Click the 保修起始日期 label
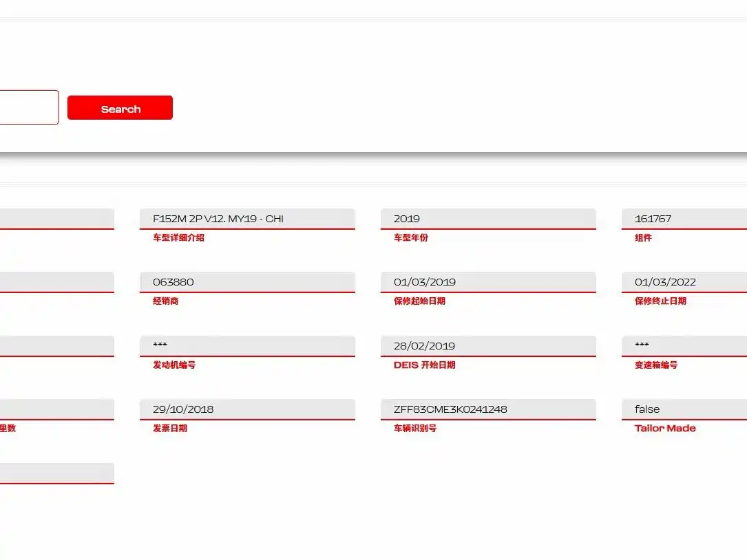 (420, 301)
